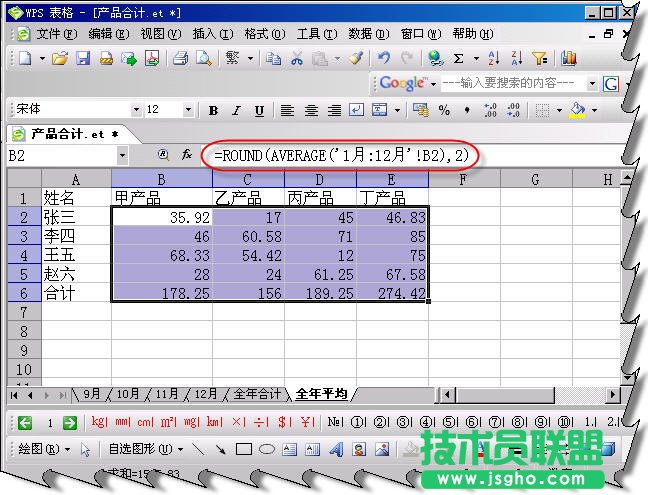This screenshot has height=495, width=648.
Task: Expand the Name Box dropdown arrow
Action: 122,156
